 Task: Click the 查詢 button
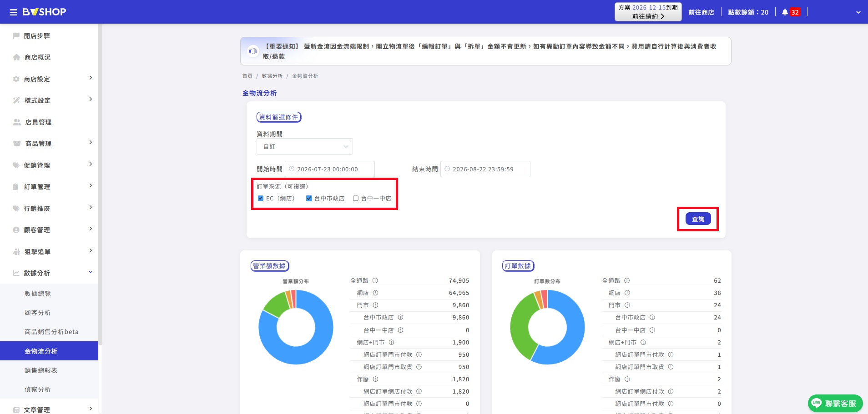698,219
